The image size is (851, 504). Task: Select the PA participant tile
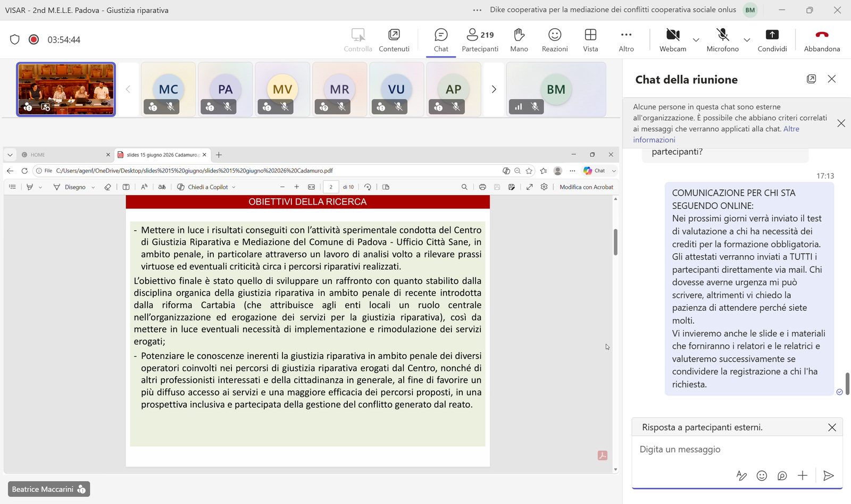(x=226, y=89)
